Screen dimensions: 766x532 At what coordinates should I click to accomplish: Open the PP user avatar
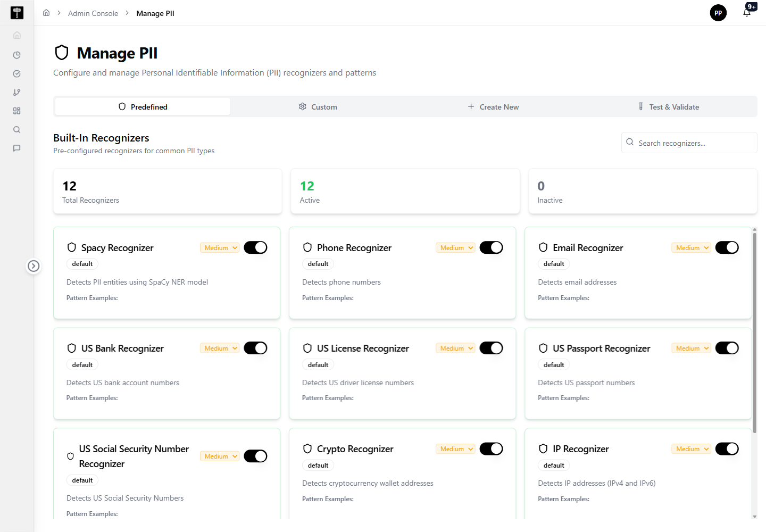tap(718, 13)
